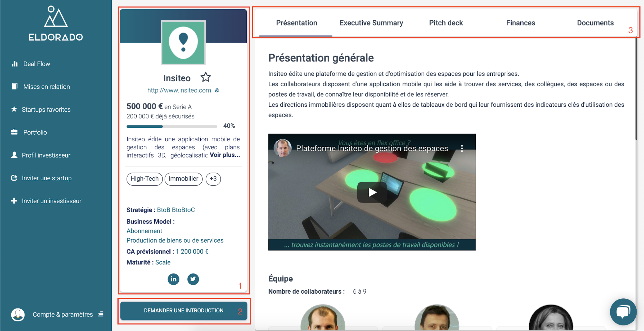The image size is (644, 331).
Task: Click Compte & paramètres label
Action: [63, 314]
